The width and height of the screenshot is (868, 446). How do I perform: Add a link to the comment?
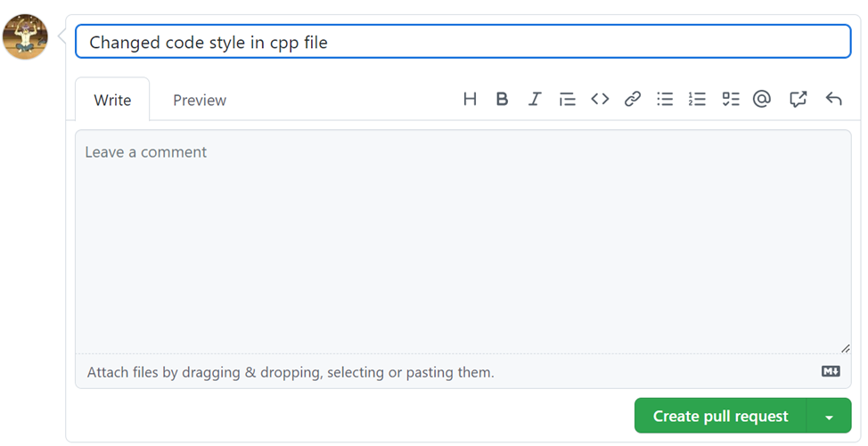tap(633, 99)
